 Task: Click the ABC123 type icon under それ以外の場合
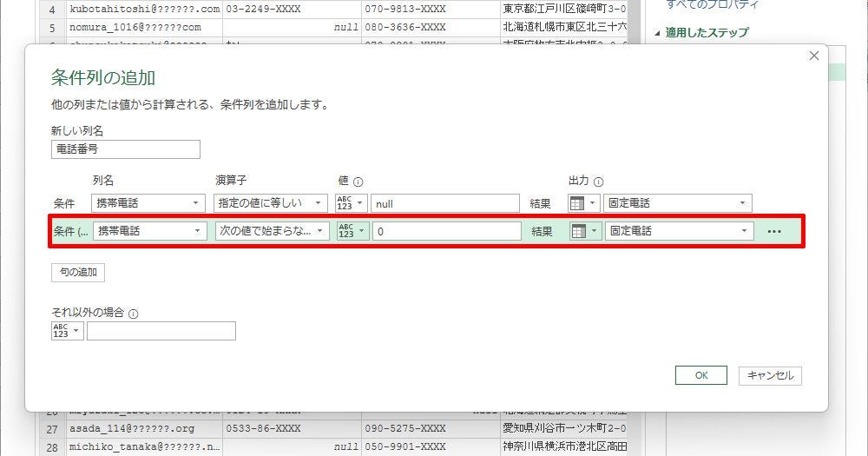[x=61, y=331]
